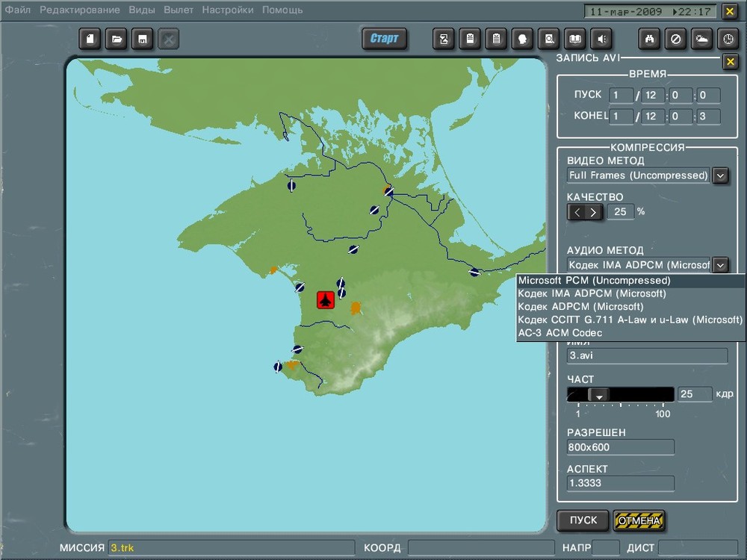Click the open book encyclopedia icon

click(x=574, y=39)
